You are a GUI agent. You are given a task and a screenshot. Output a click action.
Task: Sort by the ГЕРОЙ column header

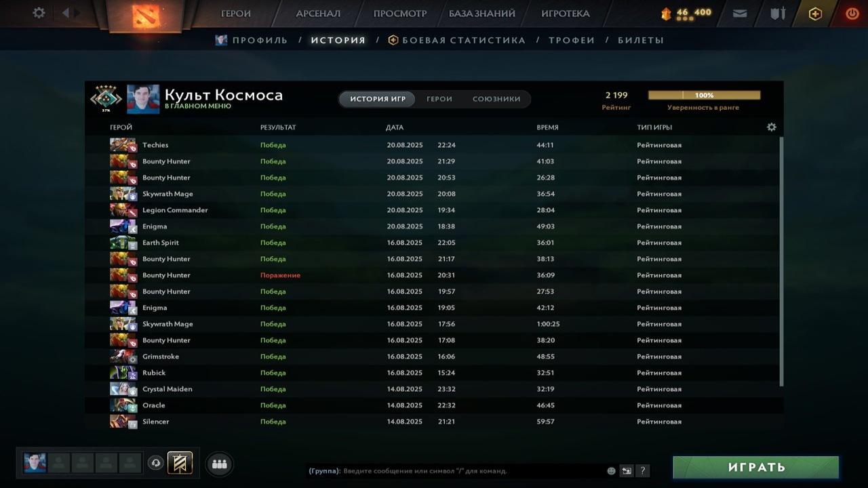click(x=121, y=127)
